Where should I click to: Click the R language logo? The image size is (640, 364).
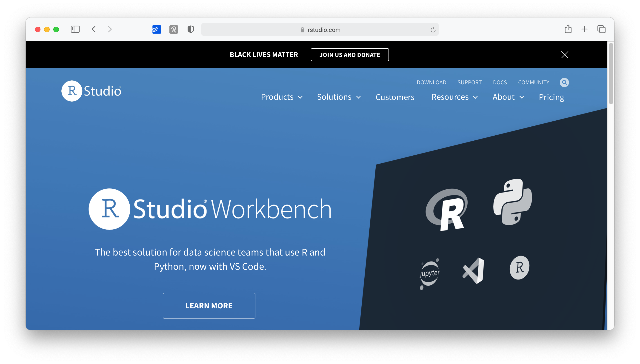pyautogui.click(x=447, y=210)
